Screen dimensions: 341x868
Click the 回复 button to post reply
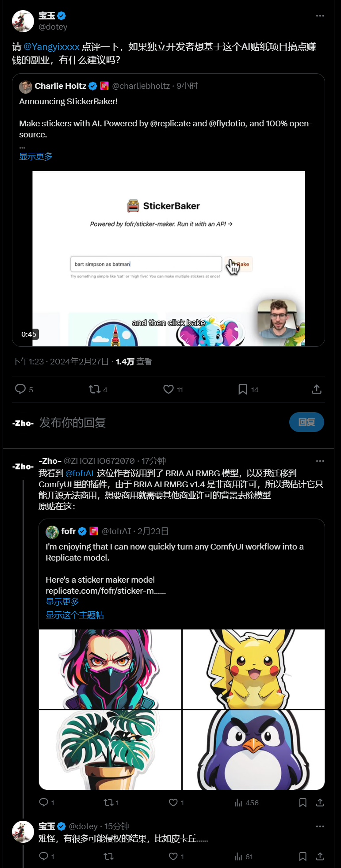point(307,422)
